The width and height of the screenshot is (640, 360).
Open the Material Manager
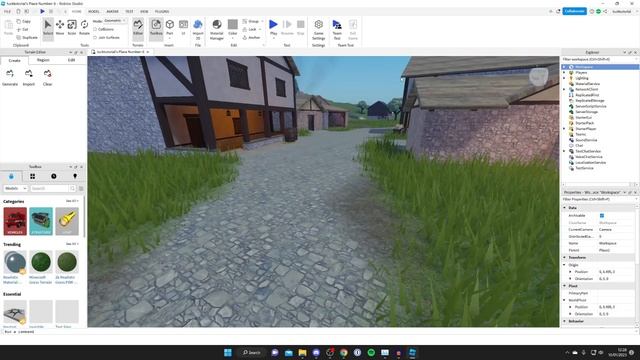click(x=217, y=29)
